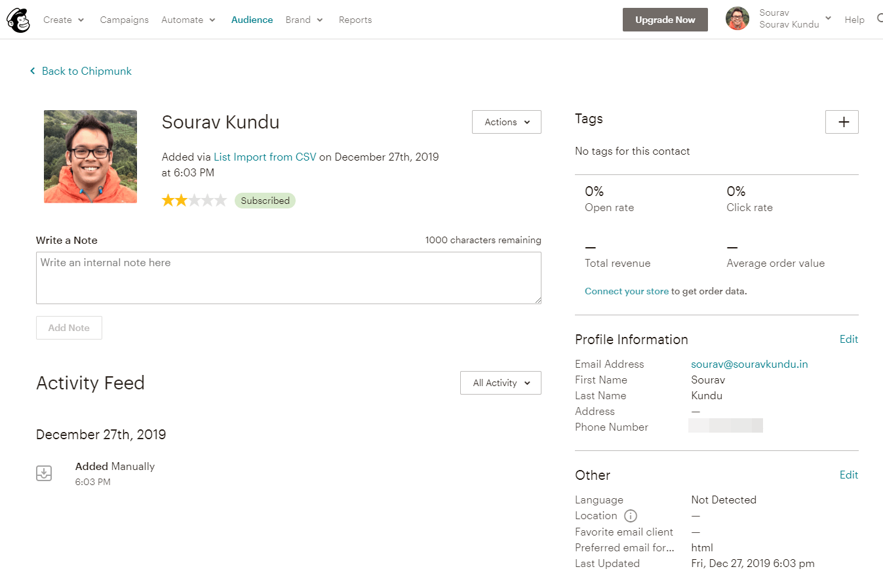Image resolution: width=883 pixels, height=588 pixels.
Task: Expand the Automate dropdown
Action: point(188,20)
